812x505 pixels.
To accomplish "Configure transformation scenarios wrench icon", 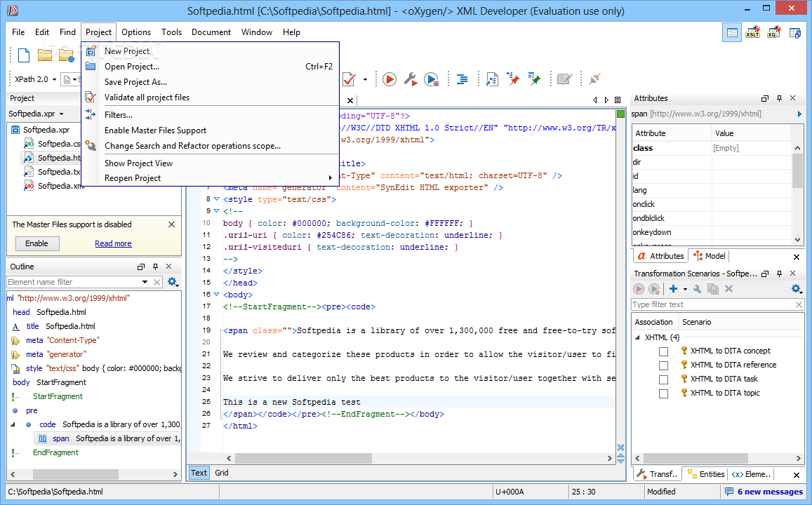I will tap(411, 79).
